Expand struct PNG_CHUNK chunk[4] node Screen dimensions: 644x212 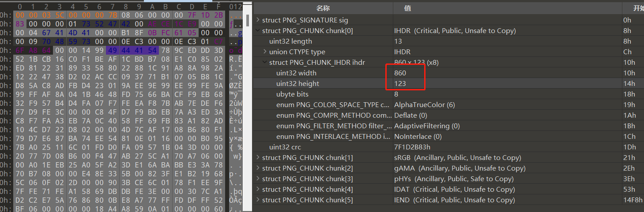[258, 189]
